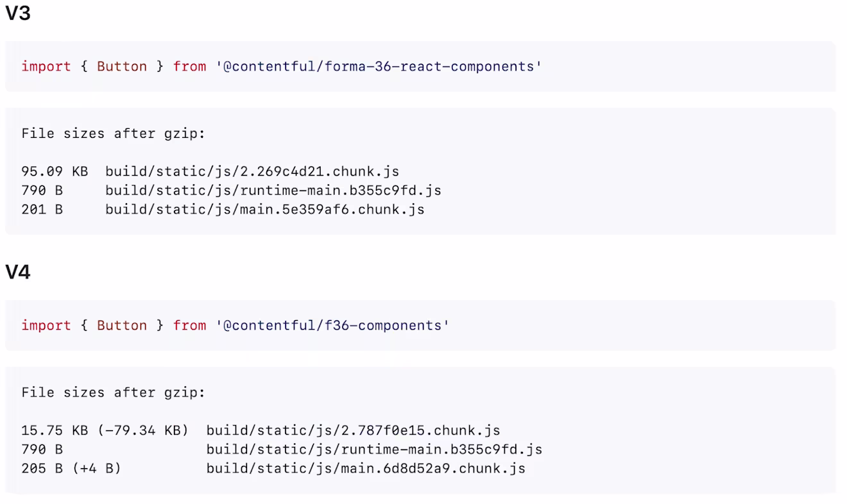The height and width of the screenshot is (504, 847).
Task: Click '@contentful/forma-36-react-components' package string
Action: (379, 66)
